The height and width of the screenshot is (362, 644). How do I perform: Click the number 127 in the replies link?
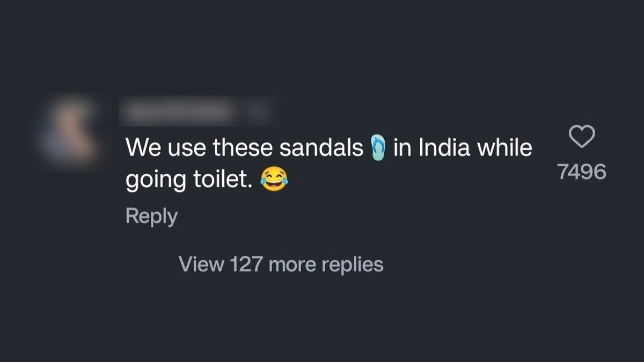(x=246, y=264)
